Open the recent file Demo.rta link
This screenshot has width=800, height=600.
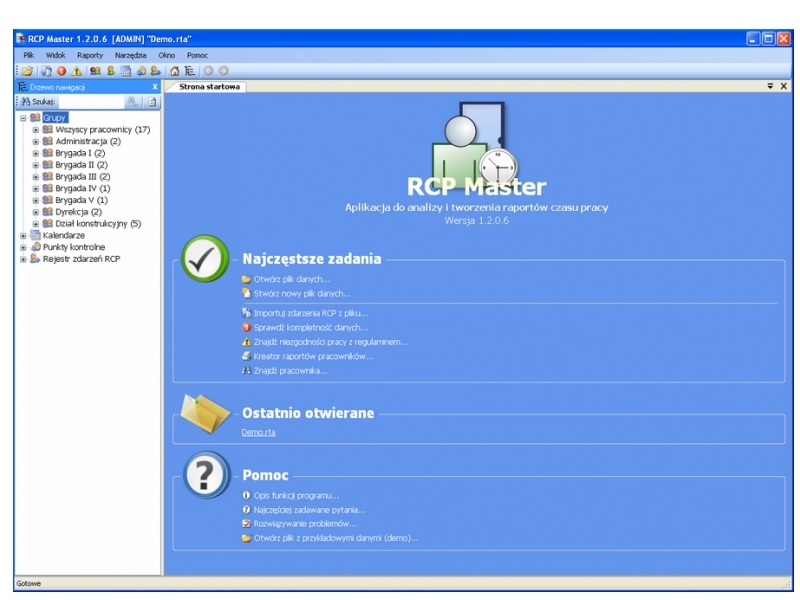pyautogui.click(x=258, y=432)
